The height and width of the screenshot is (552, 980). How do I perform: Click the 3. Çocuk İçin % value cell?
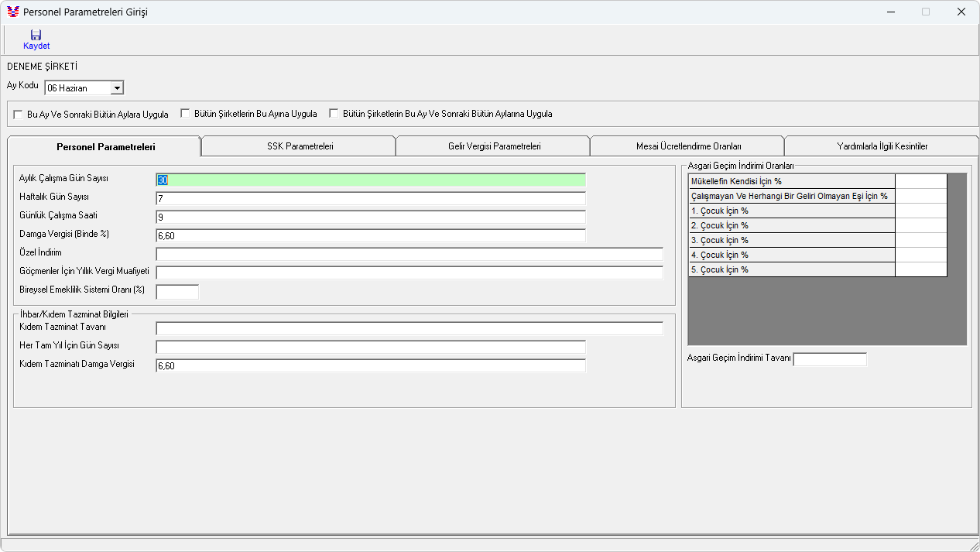[921, 240]
